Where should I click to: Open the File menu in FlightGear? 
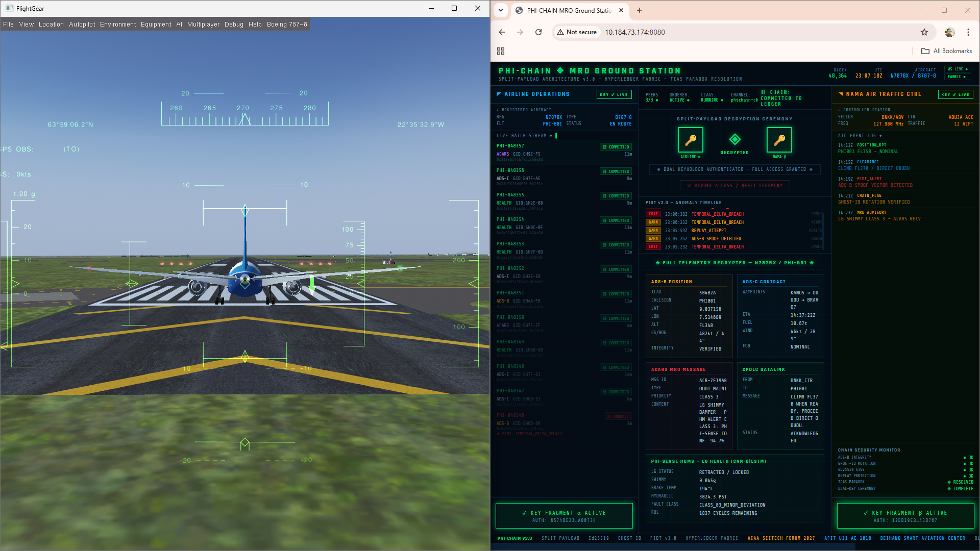(x=9, y=24)
